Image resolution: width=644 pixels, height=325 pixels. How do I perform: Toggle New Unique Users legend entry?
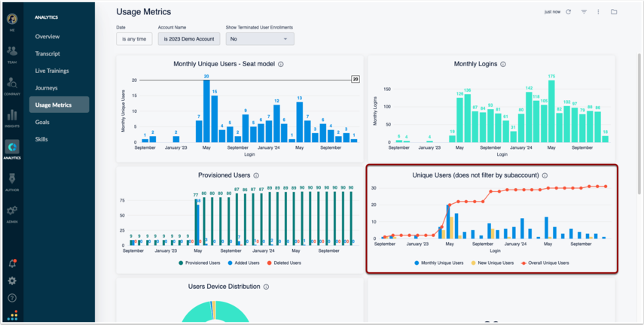point(492,263)
